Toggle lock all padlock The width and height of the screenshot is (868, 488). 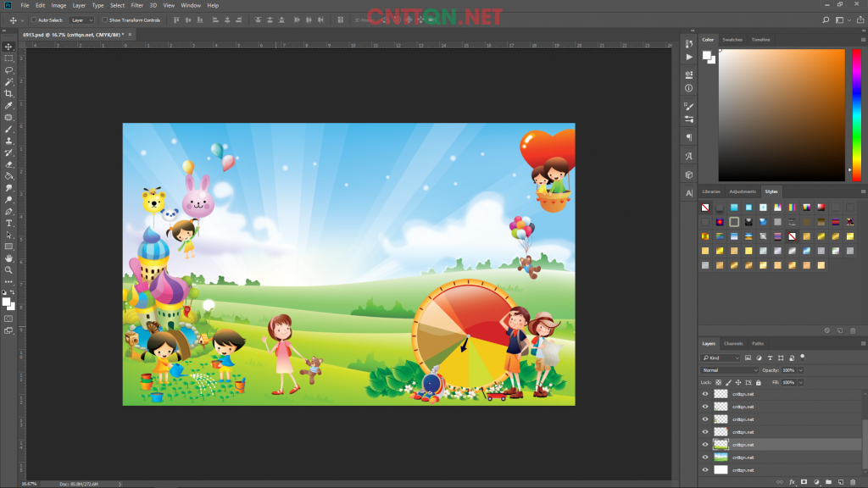[759, 382]
